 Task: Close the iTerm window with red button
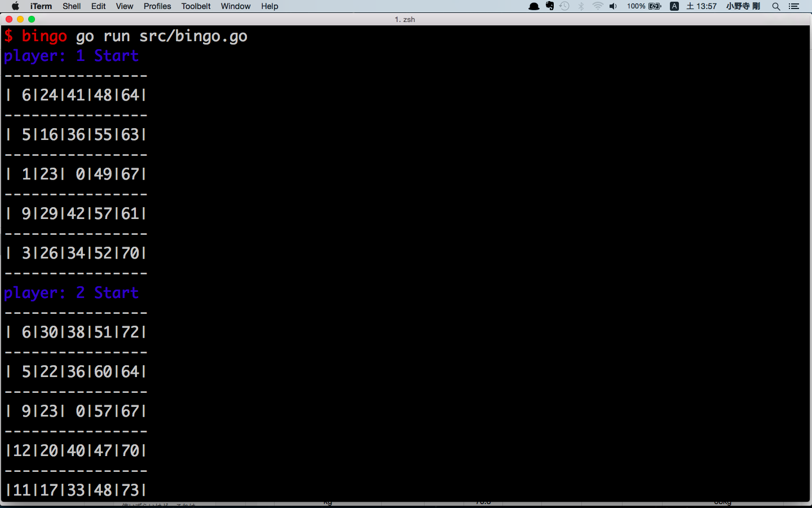(9, 19)
